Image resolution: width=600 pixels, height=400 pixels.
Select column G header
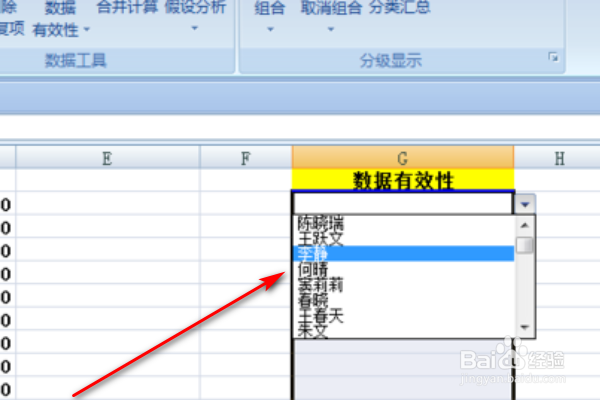pos(403,157)
